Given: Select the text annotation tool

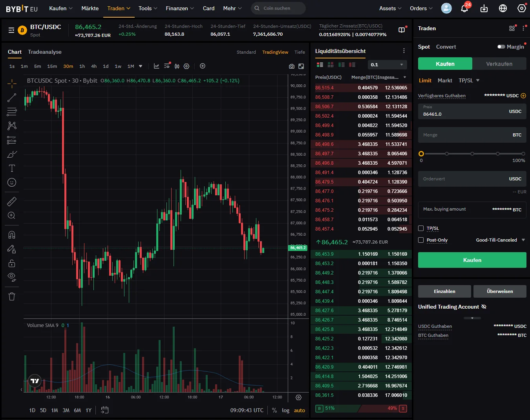Looking at the screenshot, I should pyautogui.click(x=12, y=168).
